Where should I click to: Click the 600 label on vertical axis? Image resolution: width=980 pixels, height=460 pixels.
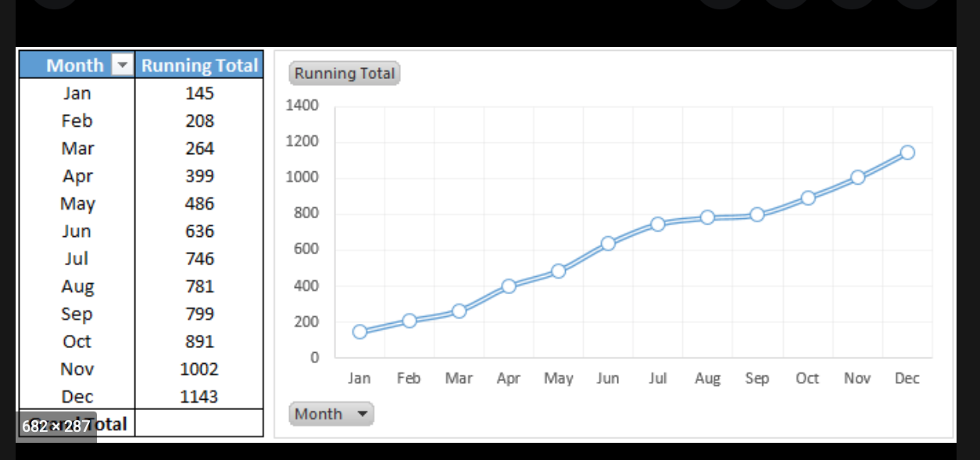[306, 250]
